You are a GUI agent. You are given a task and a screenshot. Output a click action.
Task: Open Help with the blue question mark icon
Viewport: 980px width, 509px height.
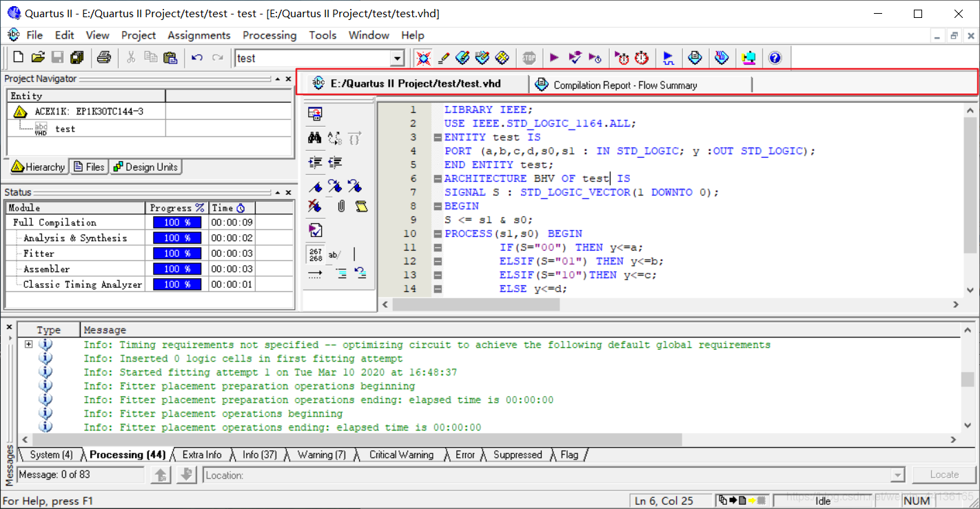coord(775,58)
